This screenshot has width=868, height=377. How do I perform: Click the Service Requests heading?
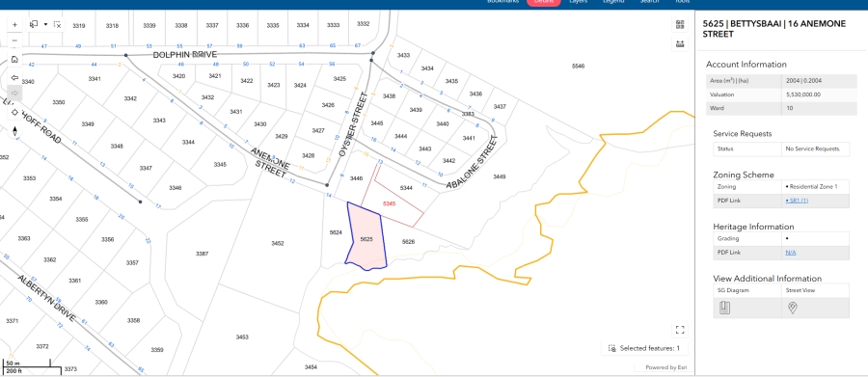click(743, 133)
